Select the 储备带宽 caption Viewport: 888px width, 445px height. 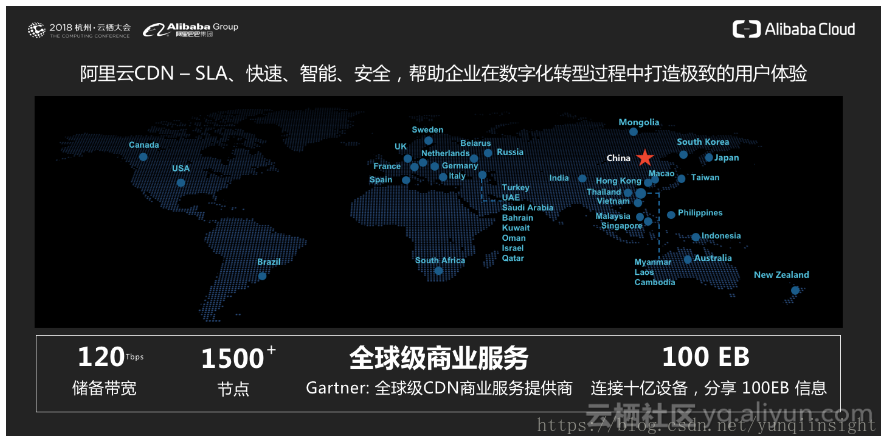104,388
